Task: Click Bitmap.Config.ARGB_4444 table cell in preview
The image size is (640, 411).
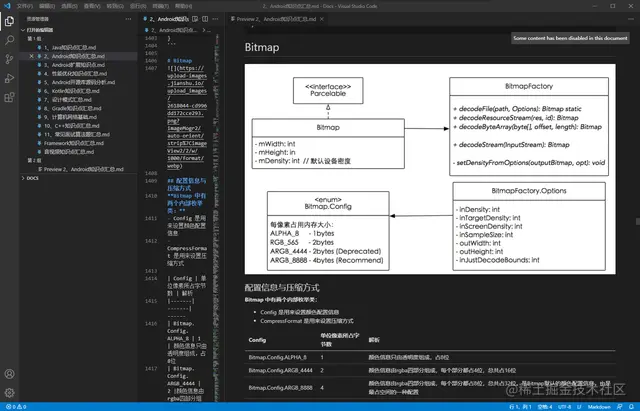Action: tap(280, 370)
